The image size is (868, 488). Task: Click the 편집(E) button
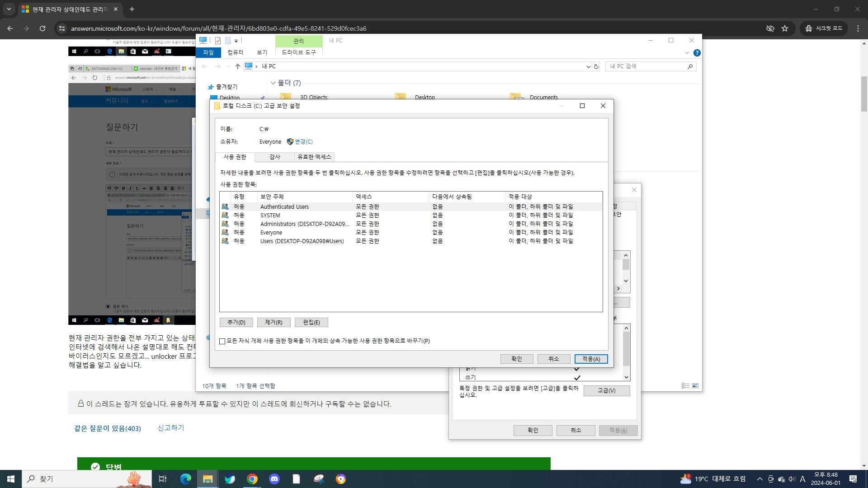tap(311, 322)
